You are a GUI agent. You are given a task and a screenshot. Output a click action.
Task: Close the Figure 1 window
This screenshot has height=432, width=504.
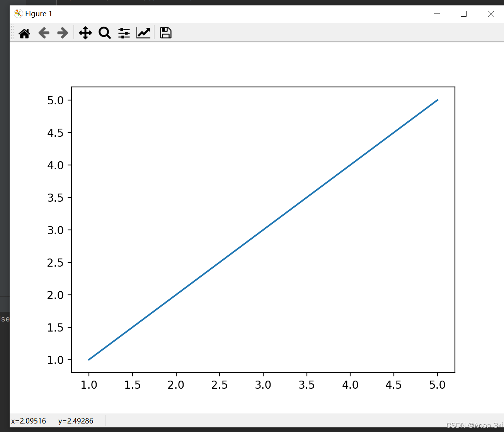(x=491, y=14)
